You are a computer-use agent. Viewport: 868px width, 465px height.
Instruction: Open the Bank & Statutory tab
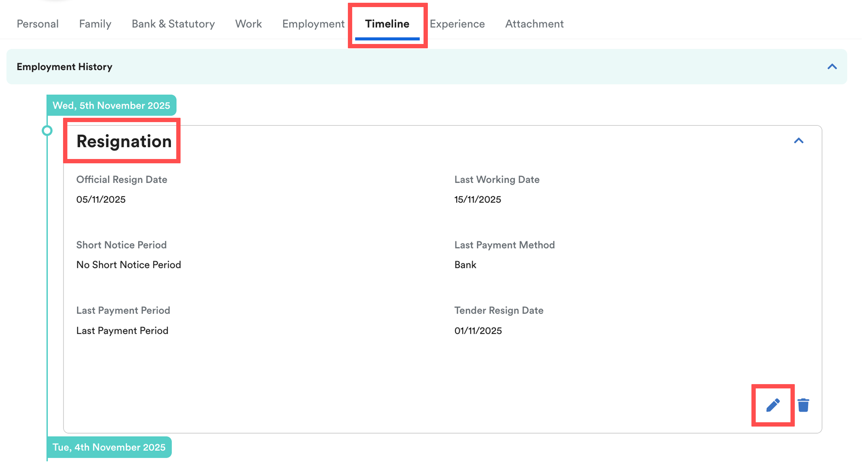click(x=173, y=24)
